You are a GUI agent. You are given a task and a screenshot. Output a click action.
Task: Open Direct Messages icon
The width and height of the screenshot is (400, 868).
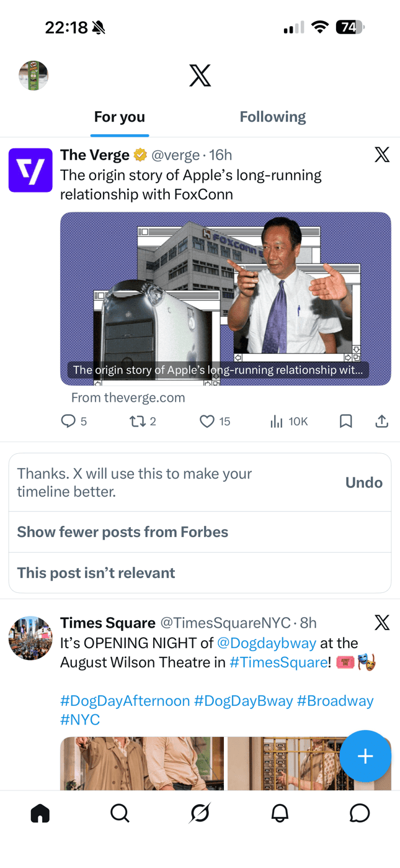click(360, 813)
